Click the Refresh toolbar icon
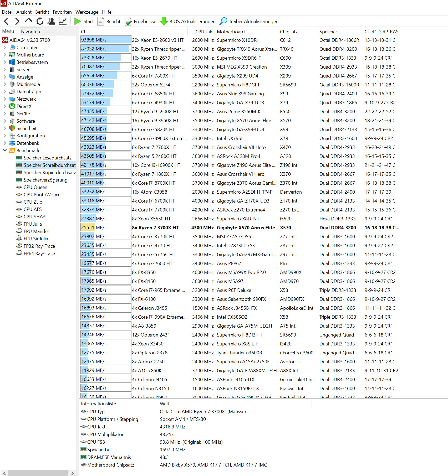 pyautogui.click(x=40, y=21)
